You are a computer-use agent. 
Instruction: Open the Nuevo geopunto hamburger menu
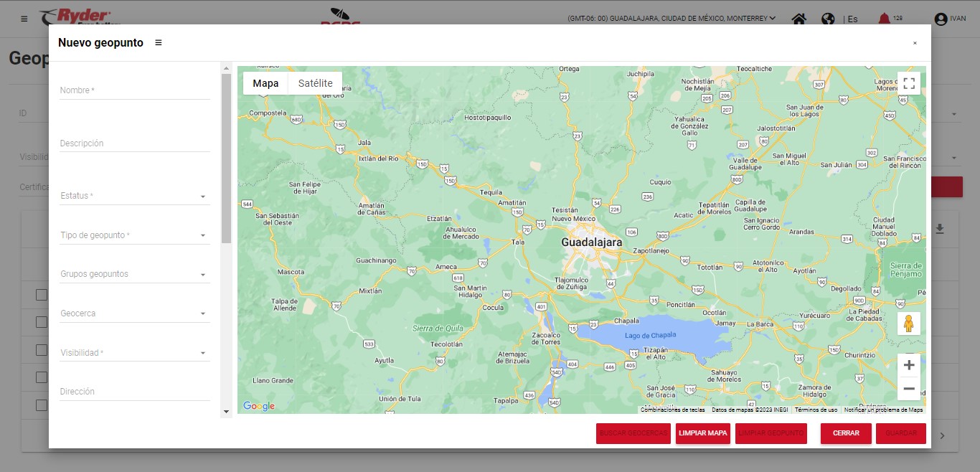(159, 43)
